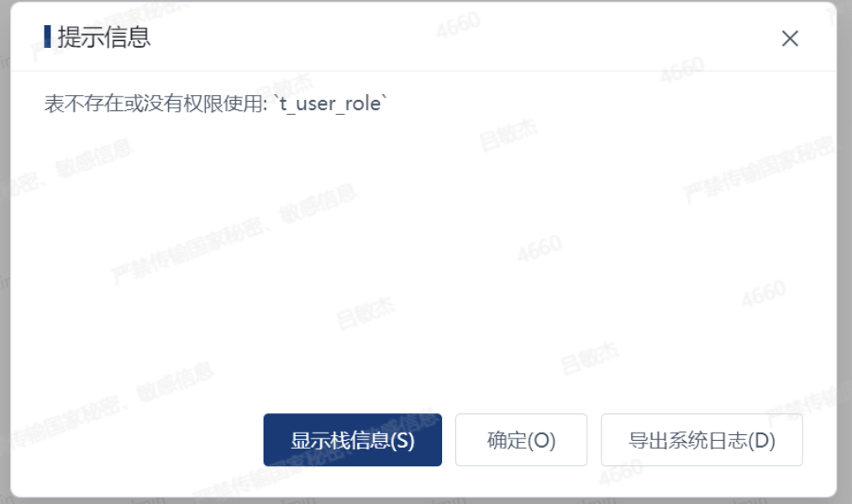Confirm with the 确定(O) button

tap(521, 440)
